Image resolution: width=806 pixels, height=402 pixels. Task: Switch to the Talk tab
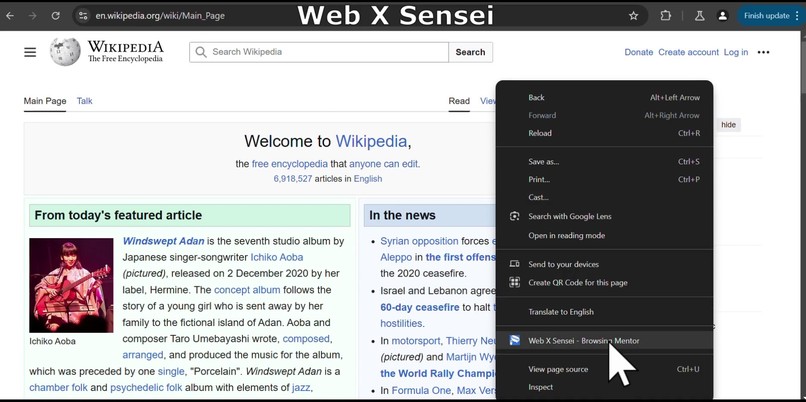tap(84, 101)
